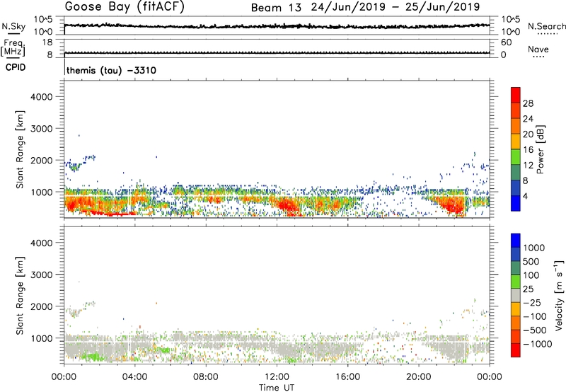Click the 3000 tick of the velocity panel

coord(41,275)
